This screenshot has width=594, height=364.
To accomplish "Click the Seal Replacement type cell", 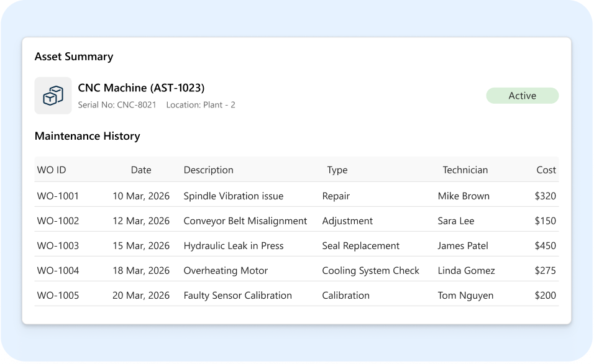I will tap(360, 246).
